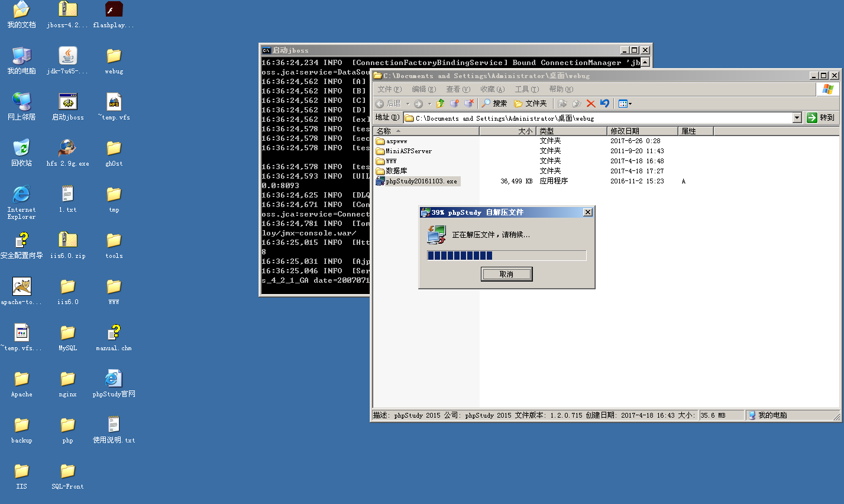Open 帮助(H) menu in Explorer
This screenshot has width=844, height=504.
click(561, 89)
